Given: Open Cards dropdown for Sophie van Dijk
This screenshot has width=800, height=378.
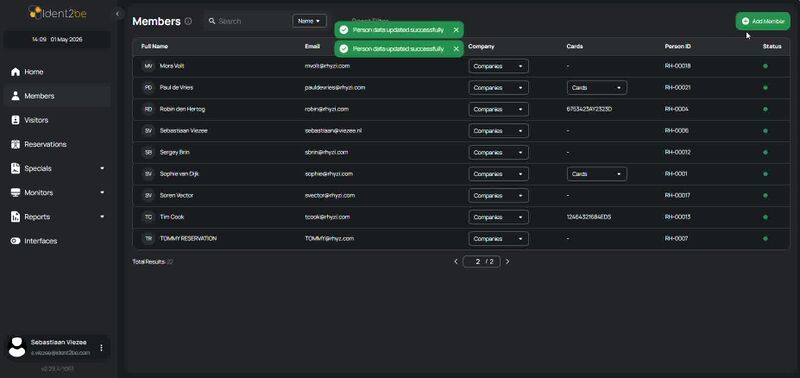Looking at the screenshot, I should (597, 174).
